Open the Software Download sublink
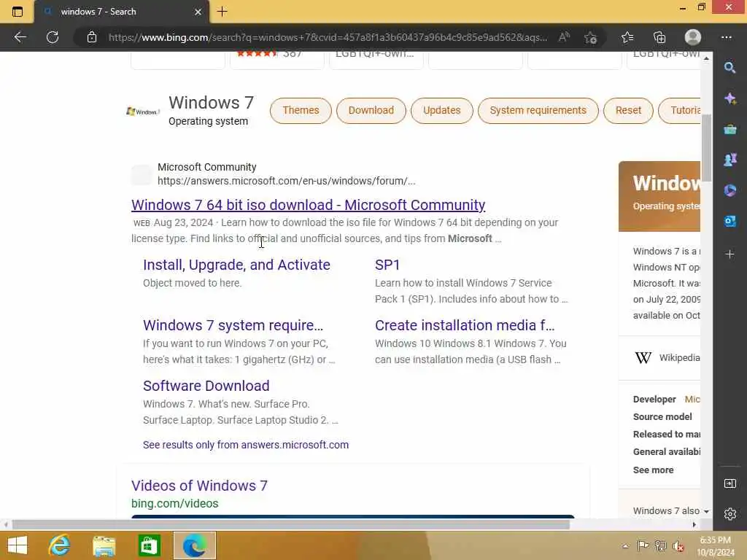 point(206,386)
